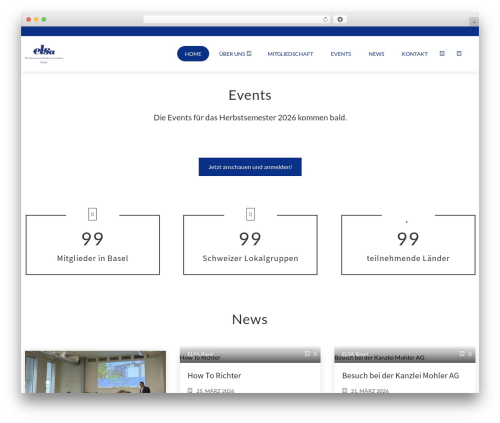Reload the page with the refresh icon

click(325, 19)
